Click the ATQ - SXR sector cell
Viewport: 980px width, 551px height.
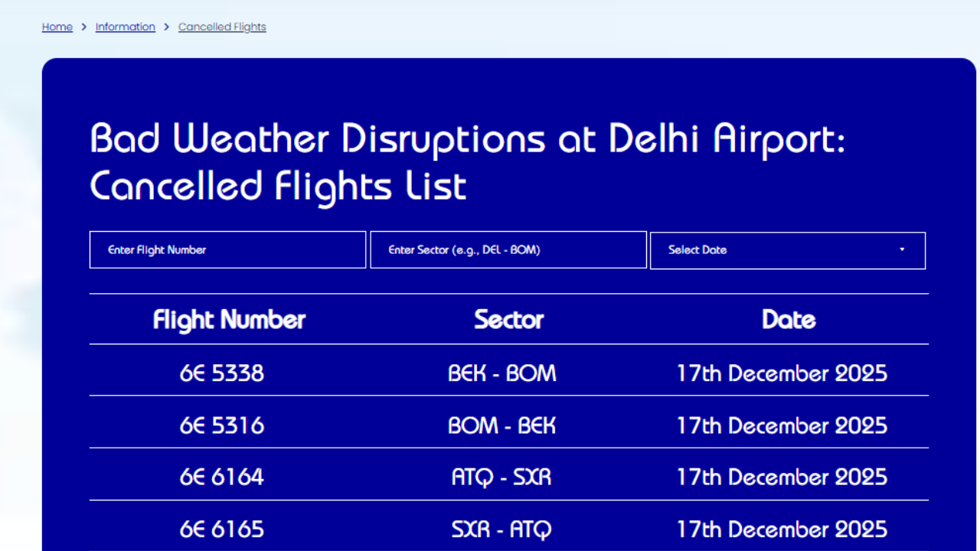pos(501,478)
